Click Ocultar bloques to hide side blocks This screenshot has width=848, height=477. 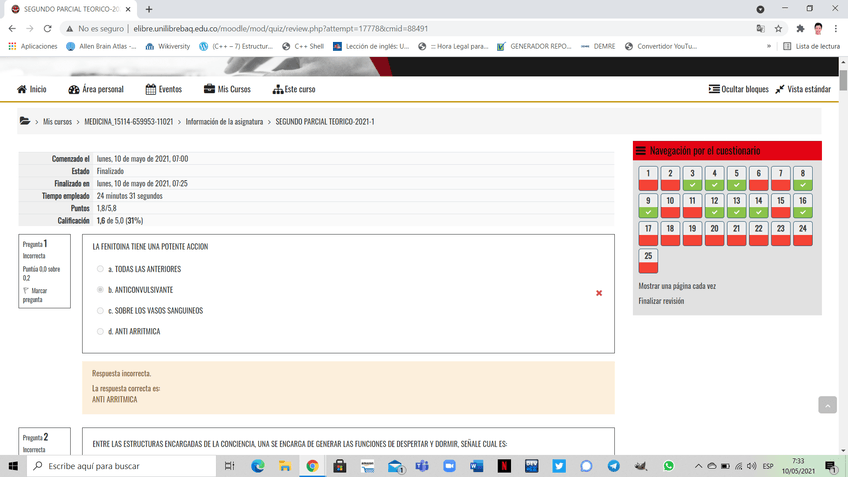click(x=739, y=89)
